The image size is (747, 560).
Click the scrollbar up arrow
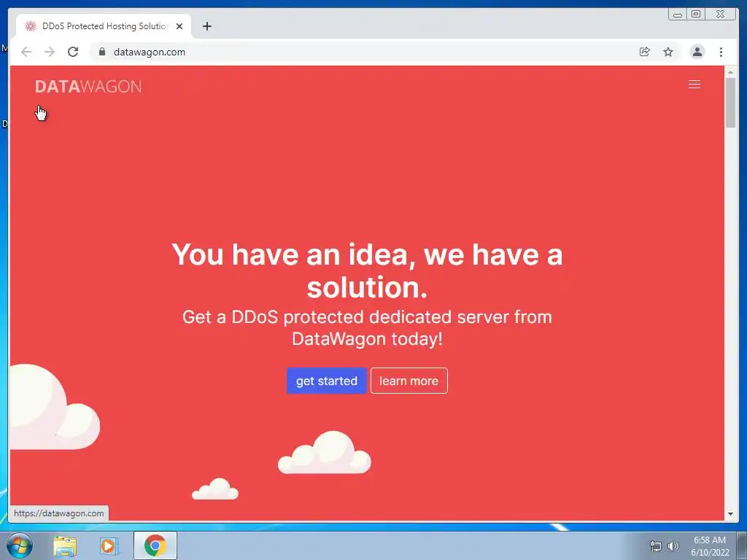[x=730, y=72]
